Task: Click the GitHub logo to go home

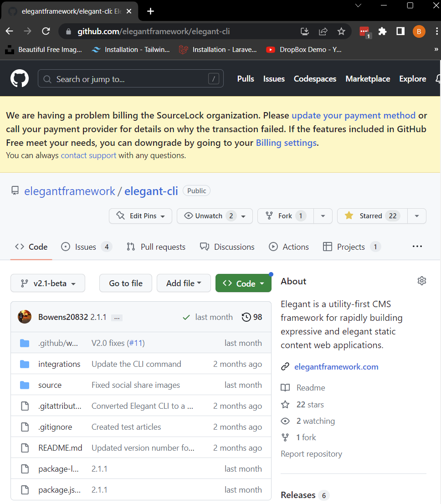Action: click(19, 78)
